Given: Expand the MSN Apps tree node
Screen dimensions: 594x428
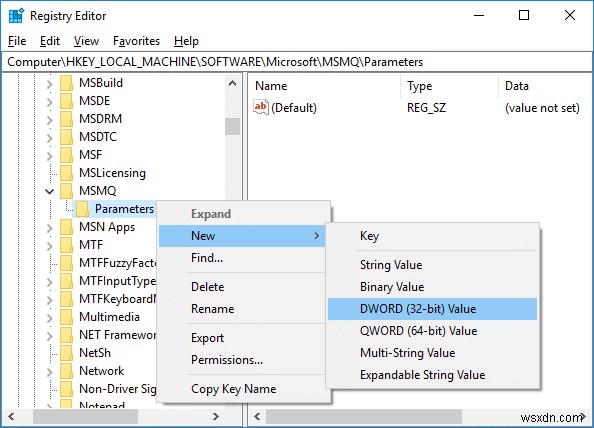Looking at the screenshot, I should 50,228.
